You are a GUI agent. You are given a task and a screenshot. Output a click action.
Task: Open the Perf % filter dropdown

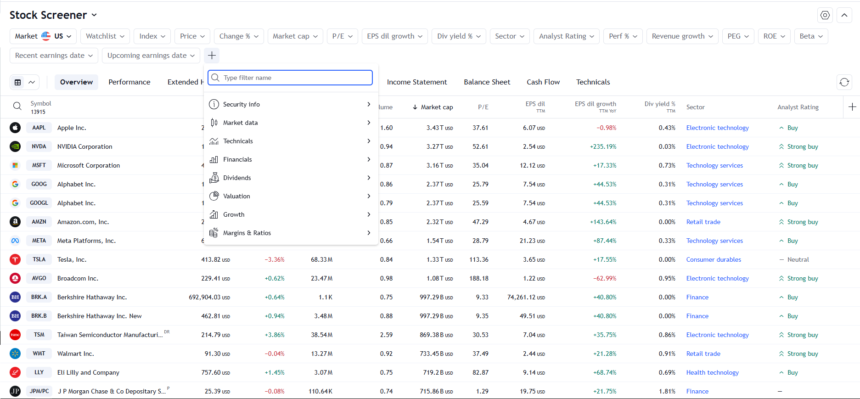pyautogui.click(x=624, y=36)
